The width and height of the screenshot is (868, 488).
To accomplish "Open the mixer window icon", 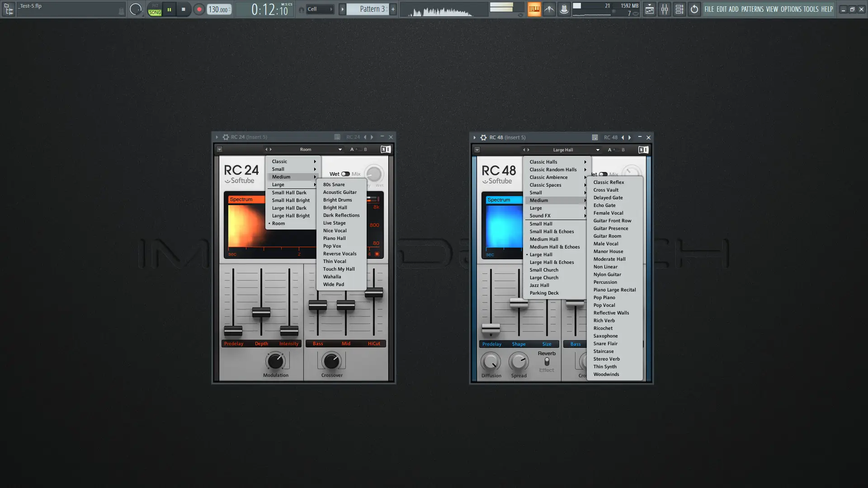I will pos(664,9).
